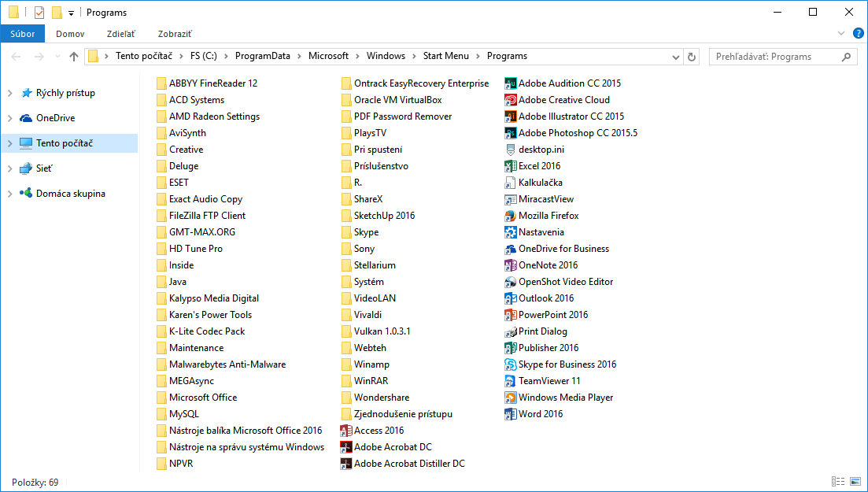Viewport: 868px width, 492px height.
Task: Open the address bar history dropdown
Action: (675, 57)
